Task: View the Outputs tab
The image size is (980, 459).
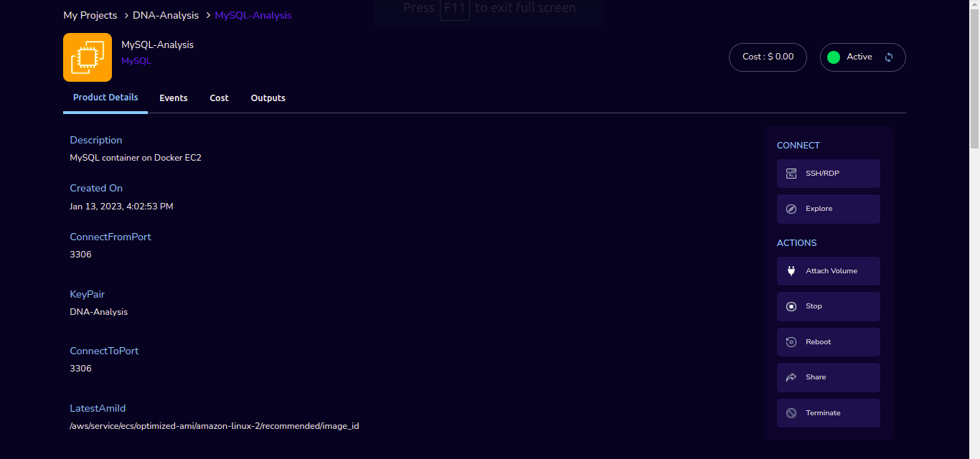Action: pyautogui.click(x=268, y=98)
